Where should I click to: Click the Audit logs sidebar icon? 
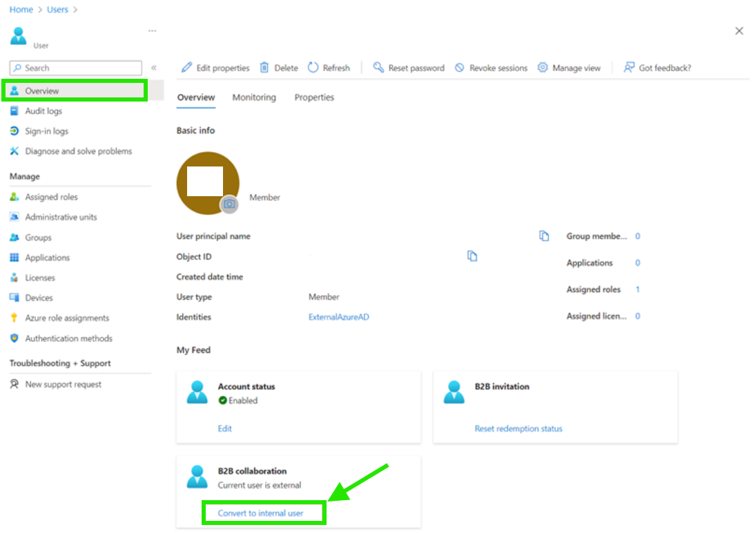[x=14, y=111]
